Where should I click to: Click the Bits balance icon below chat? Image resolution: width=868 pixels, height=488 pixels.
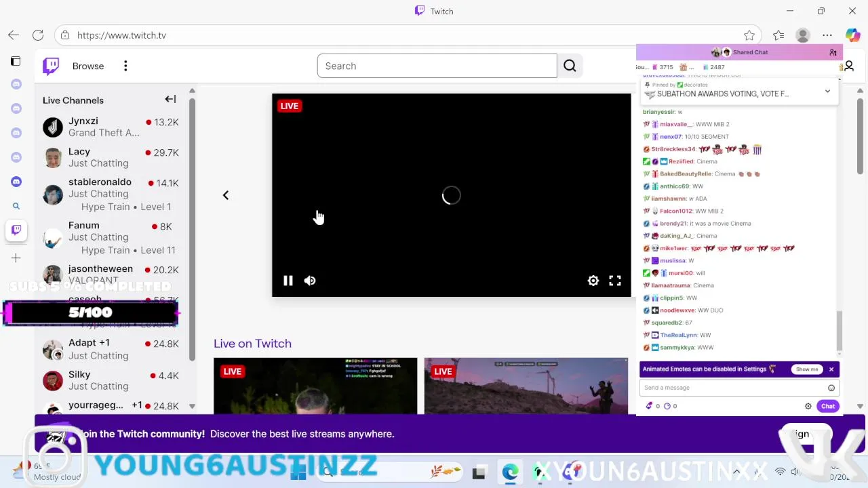click(x=649, y=406)
